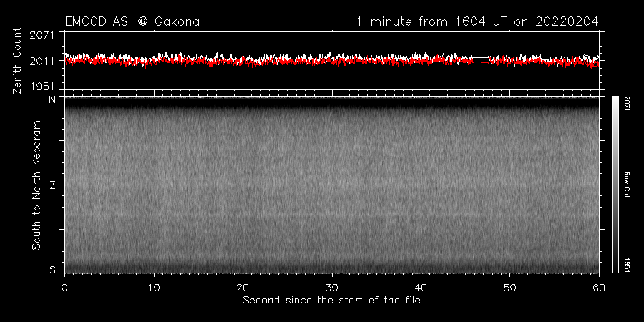644x322 pixels.
Task: Click the 0 tick label on the time axis
Action: pyautogui.click(x=64, y=288)
